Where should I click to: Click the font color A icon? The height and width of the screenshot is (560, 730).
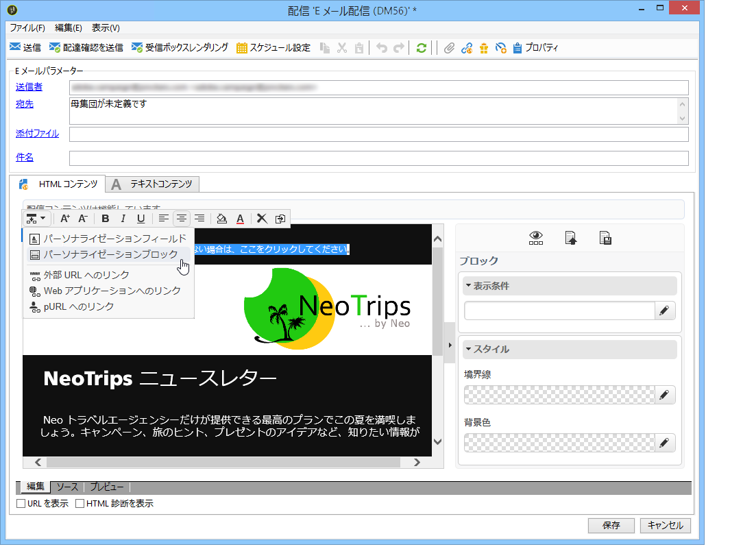tap(240, 219)
